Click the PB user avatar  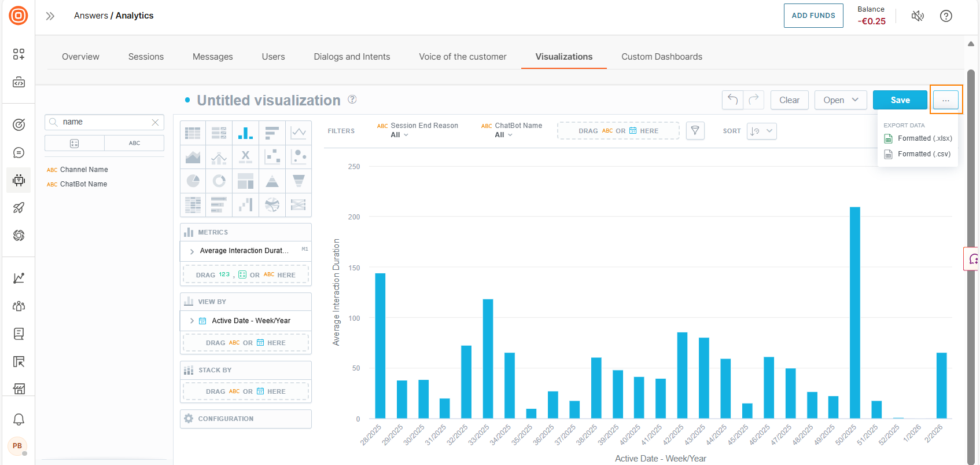(x=17, y=446)
